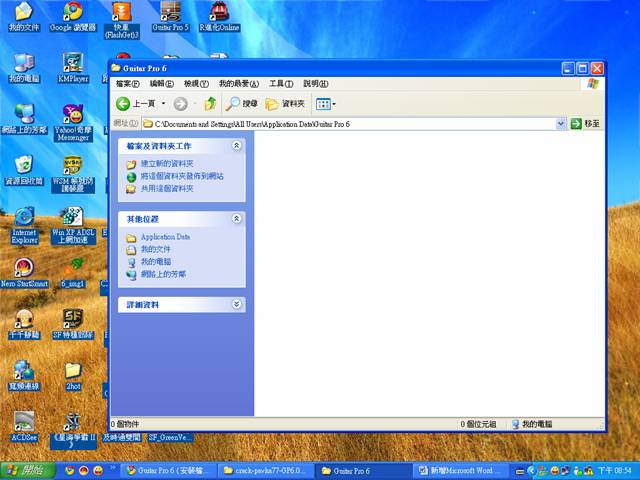Switch to Guitar Pro 6 Chrome taskbar window
Viewport: 640px width, 480px height.
[x=169, y=471]
